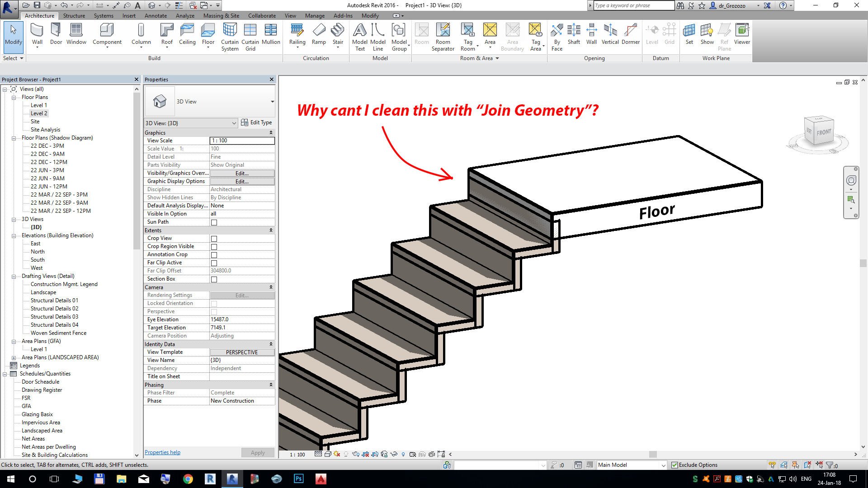Switch to the Annotate tab

tap(156, 16)
